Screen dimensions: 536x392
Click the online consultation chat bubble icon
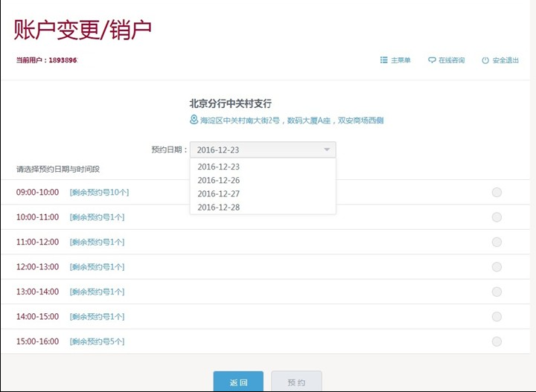pyautogui.click(x=432, y=60)
